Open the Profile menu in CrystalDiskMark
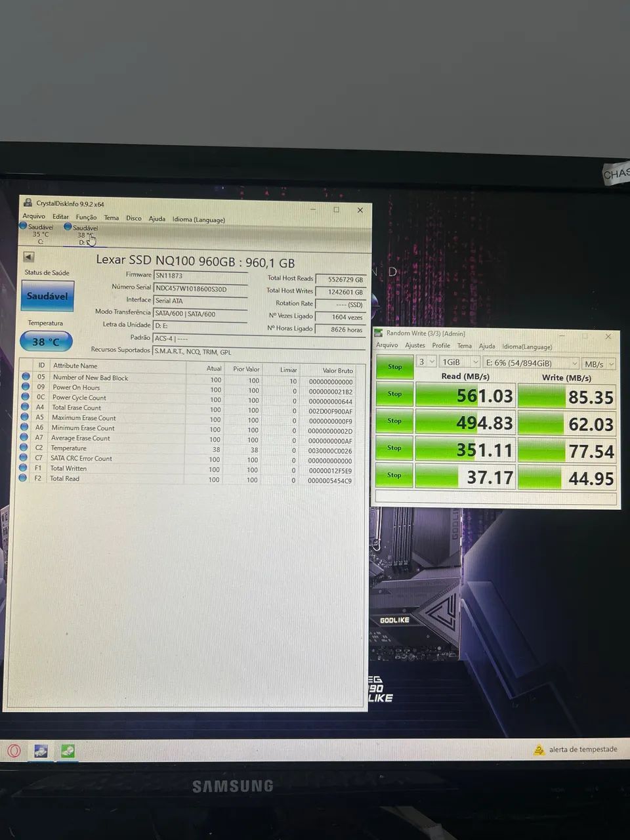 click(441, 346)
